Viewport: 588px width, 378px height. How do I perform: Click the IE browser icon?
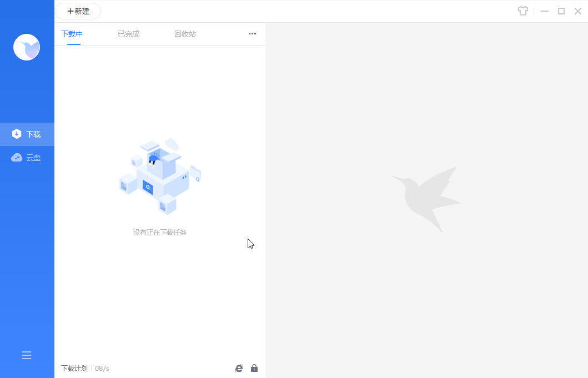pyautogui.click(x=239, y=368)
